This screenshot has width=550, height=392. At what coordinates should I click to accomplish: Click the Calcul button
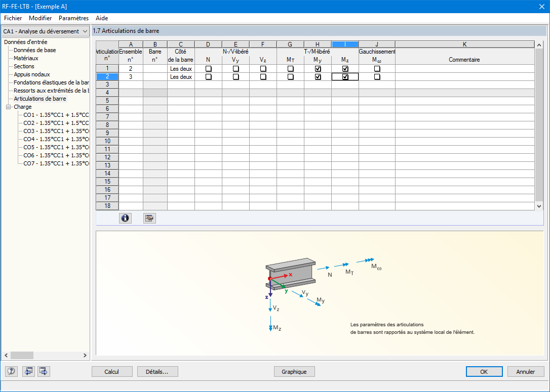pos(112,372)
